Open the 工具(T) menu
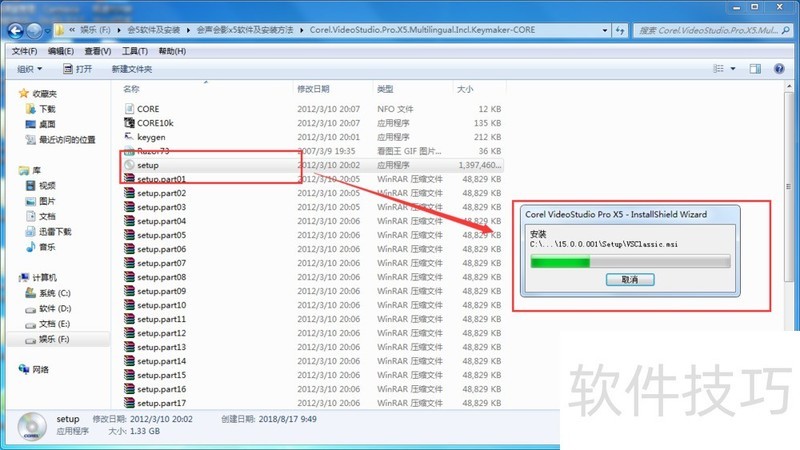 (135, 51)
